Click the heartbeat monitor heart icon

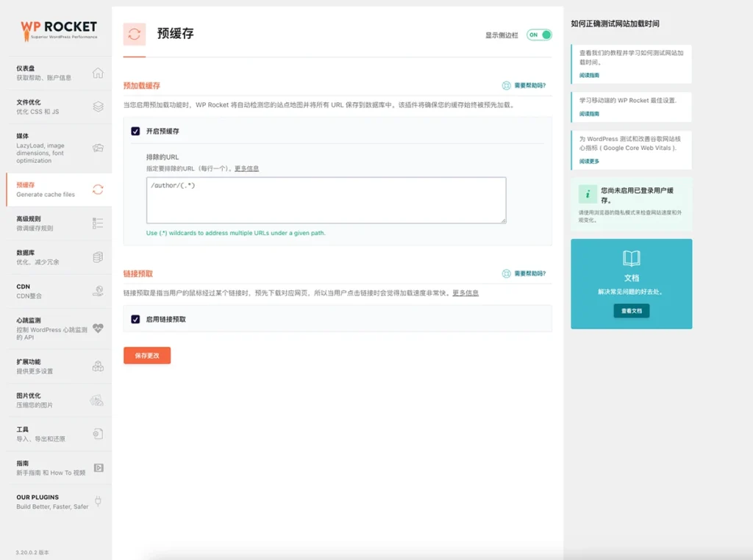pyautogui.click(x=98, y=329)
